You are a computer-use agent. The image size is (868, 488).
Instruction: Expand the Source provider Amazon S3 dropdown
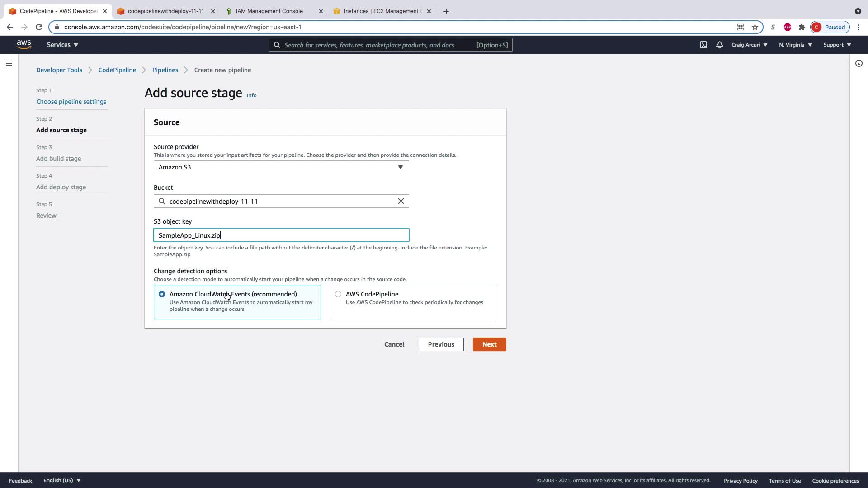281,167
